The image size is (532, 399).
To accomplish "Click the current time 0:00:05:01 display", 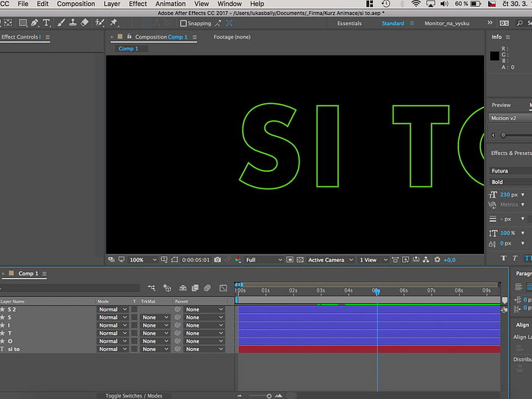I will click(196, 260).
